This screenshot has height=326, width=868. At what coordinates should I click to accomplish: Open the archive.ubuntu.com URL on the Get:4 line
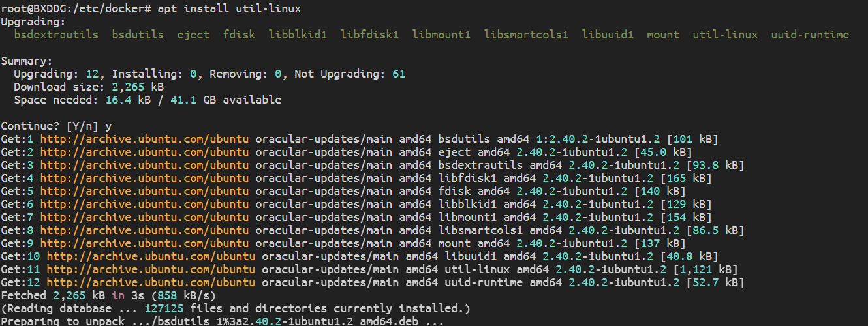[144, 178]
